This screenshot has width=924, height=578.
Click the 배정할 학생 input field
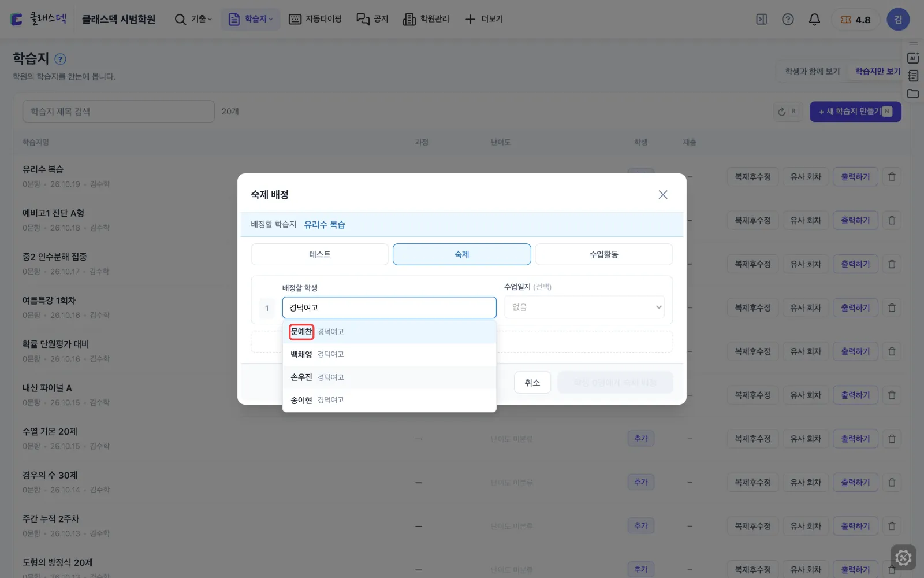tap(389, 307)
